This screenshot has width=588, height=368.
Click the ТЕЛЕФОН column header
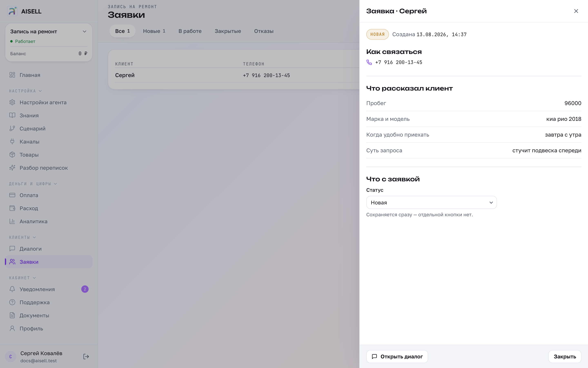(x=253, y=64)
